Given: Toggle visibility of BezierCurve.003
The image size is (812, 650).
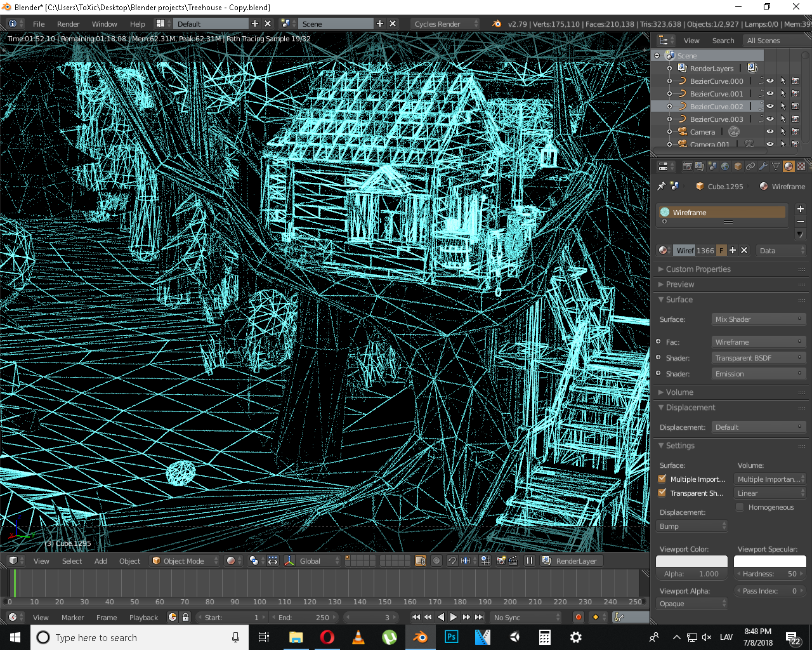Looking at the screenshot, I should 770,119.
